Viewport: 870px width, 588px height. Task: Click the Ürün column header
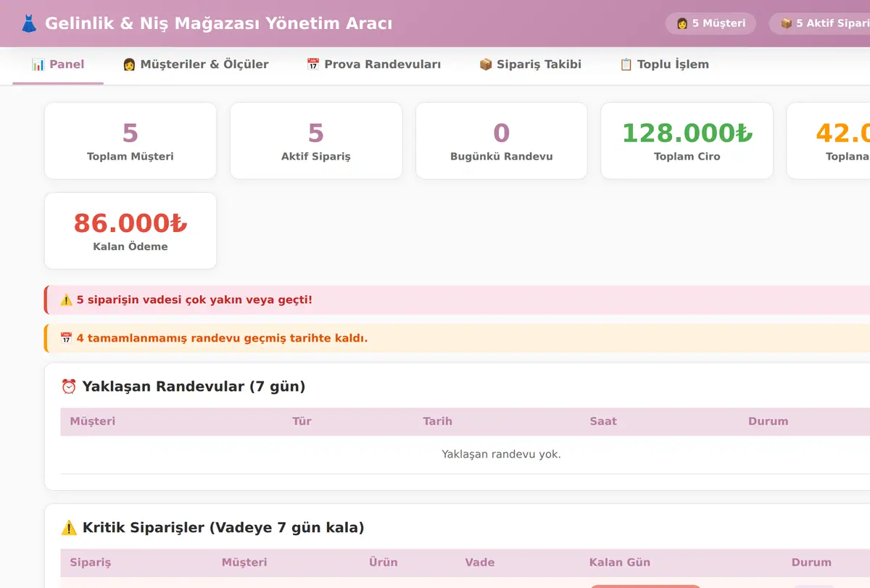384,563
